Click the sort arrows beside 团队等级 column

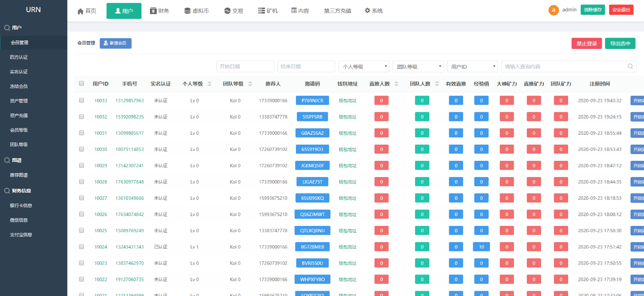click(250, 84)
